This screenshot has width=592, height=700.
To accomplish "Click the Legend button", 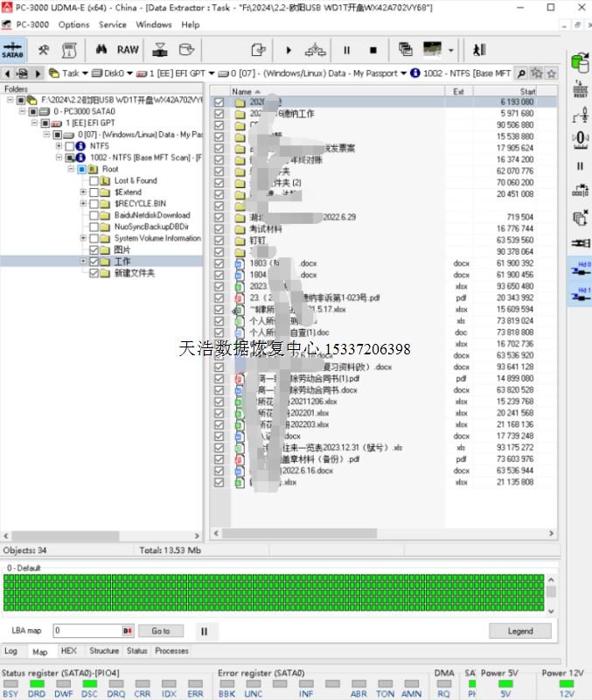I will tap(519, 631).
